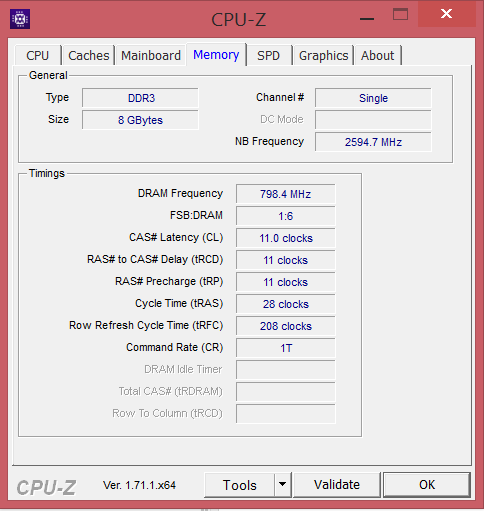
Task: Select the NB Frequency 2594.7 MHz value
Action: (x=373, y=142)
